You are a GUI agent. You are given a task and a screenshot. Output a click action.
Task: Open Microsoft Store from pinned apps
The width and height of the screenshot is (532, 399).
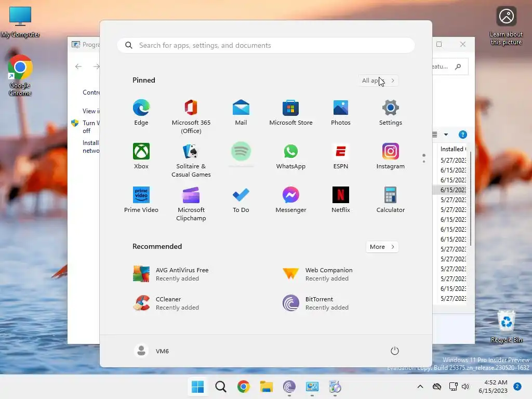pyautogui.click(x=291, y=113)
